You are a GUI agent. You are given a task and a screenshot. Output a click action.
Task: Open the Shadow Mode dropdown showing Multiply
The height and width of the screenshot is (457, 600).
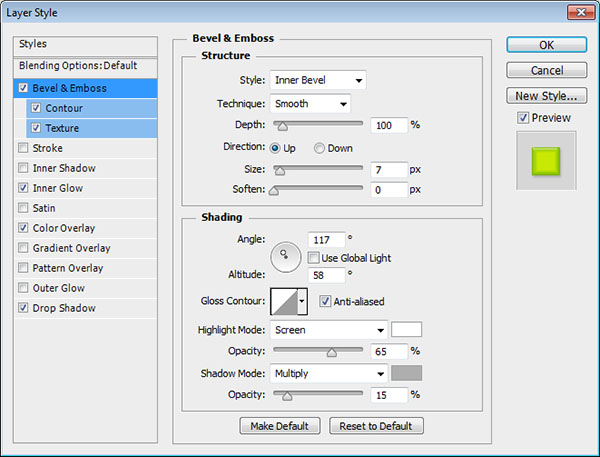(x=329, y=373)
